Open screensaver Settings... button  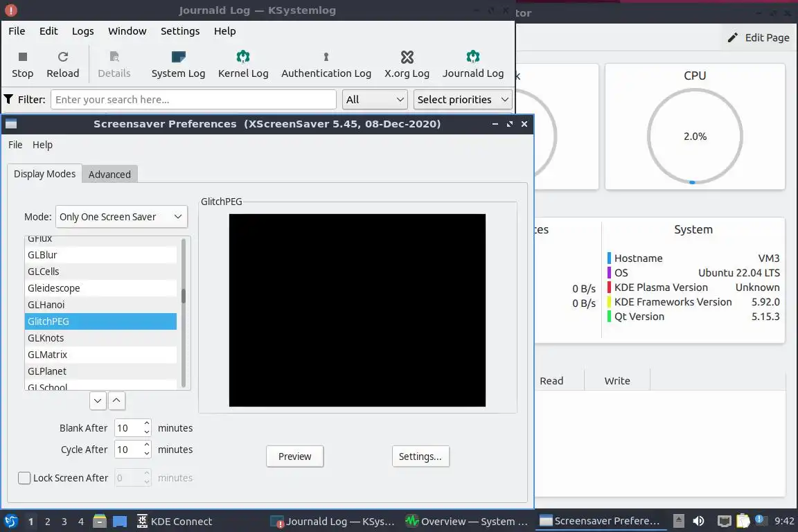tap(420, 456)
